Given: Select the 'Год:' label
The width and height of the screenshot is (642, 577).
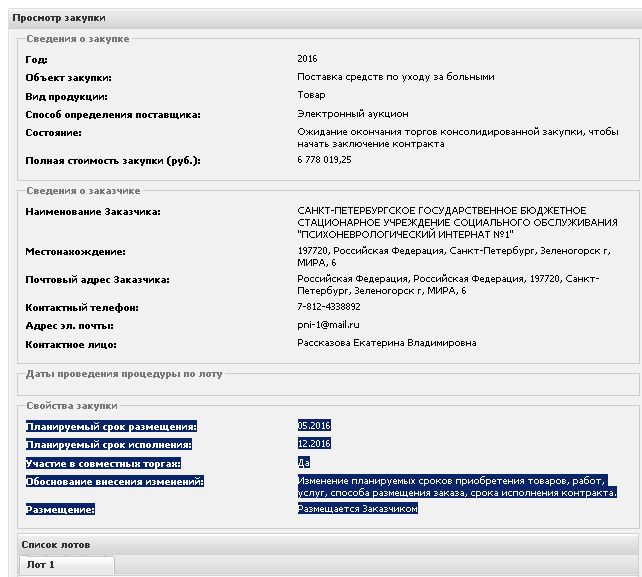Looking at the screenshot, I should 36,60.
